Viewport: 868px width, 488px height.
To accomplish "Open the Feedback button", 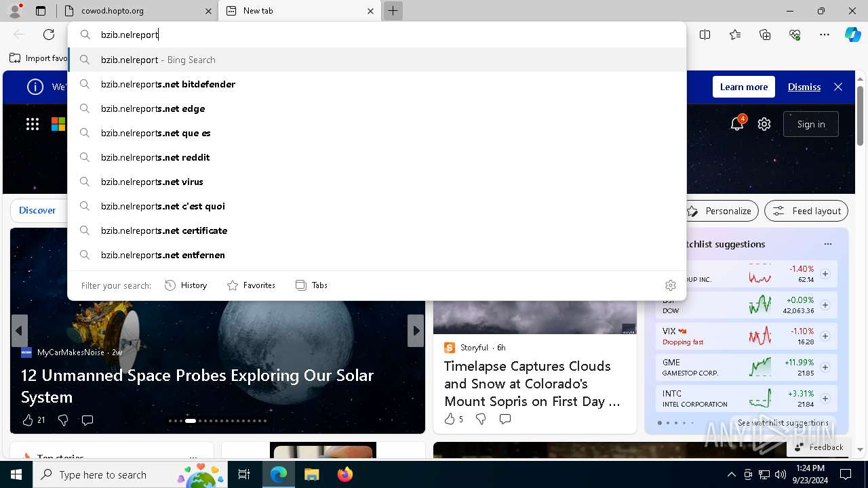I will click(x=818, y=447).
